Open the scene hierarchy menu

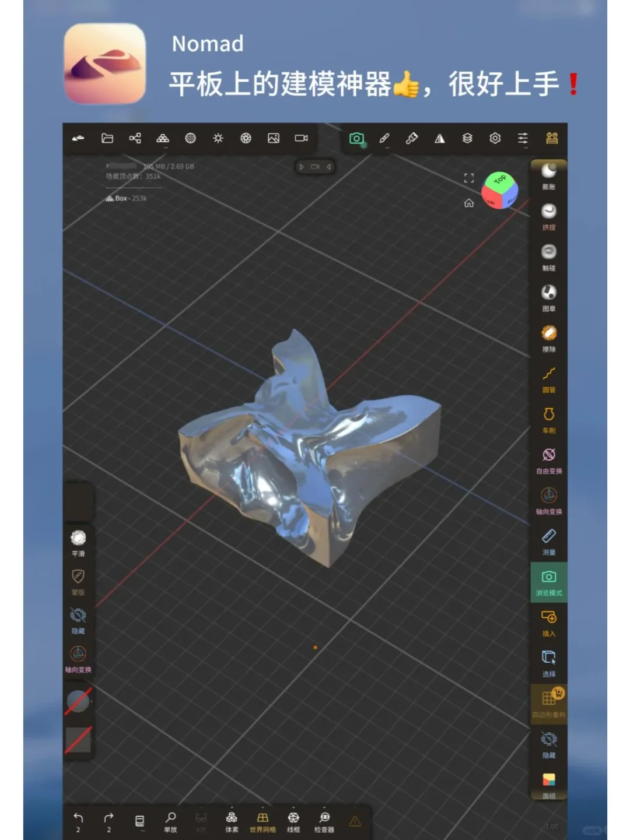(x=135, y=138)
